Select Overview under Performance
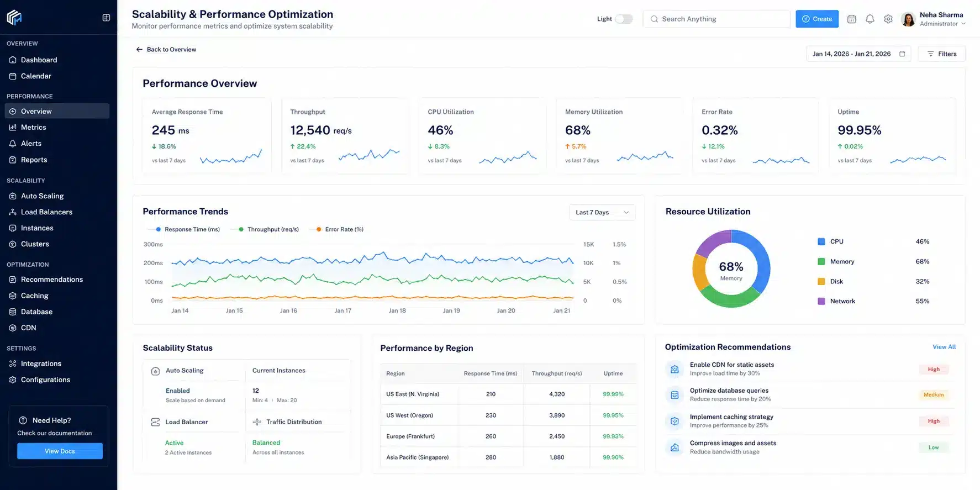This screenshot has width=980, height=490. [57, 111]
